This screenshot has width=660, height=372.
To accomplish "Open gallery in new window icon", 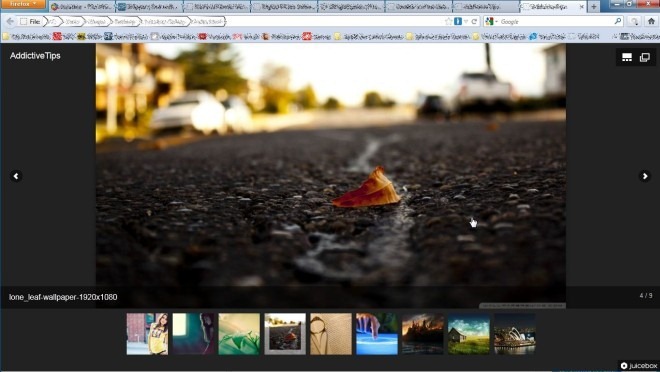I will pyautogui.click(x=644, y=57).
